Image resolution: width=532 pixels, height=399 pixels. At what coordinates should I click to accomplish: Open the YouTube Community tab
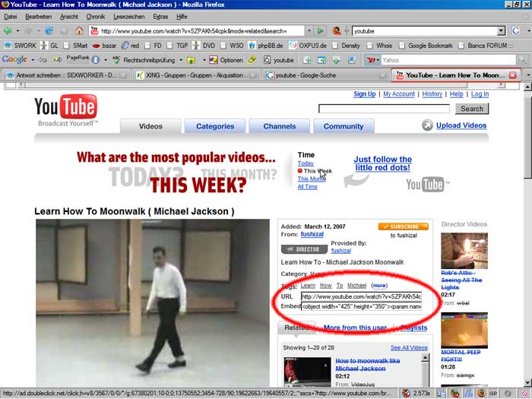tap(344, 126)
